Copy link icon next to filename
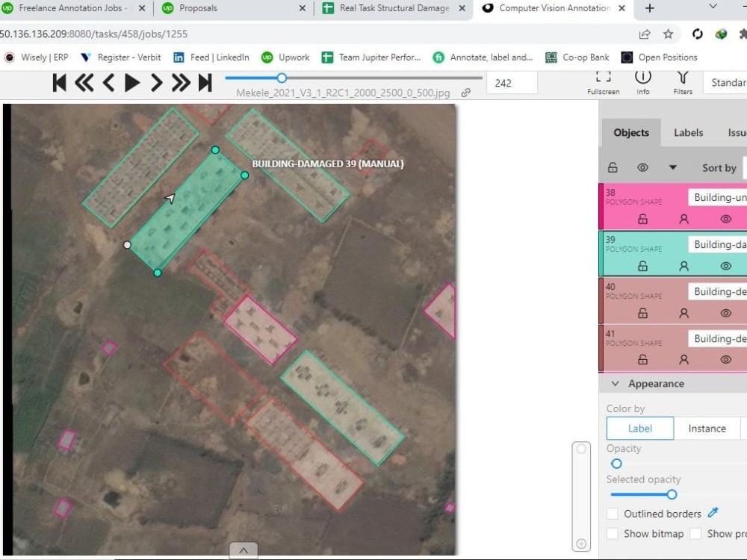 pyautogui.click(x=466, y=93)
